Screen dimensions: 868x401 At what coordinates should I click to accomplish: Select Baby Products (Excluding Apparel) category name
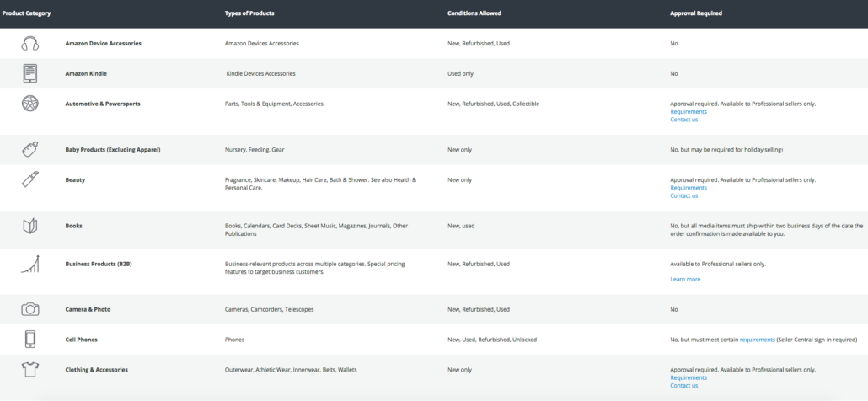click(x=113, y=150)
